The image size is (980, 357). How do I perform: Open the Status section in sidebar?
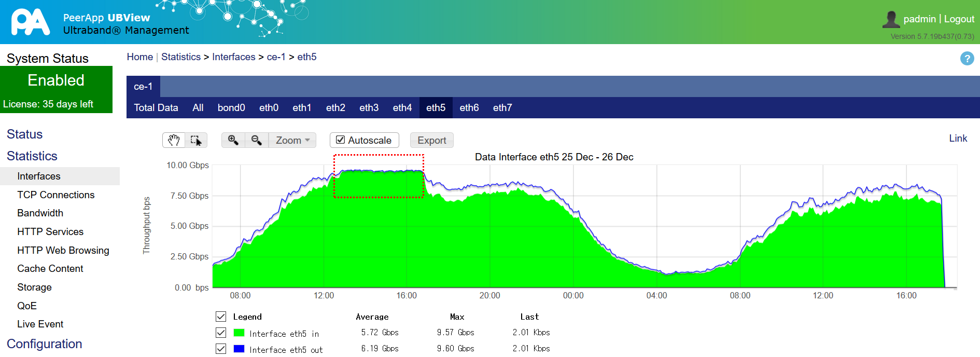pyautogui.click(x=25, y=134)
